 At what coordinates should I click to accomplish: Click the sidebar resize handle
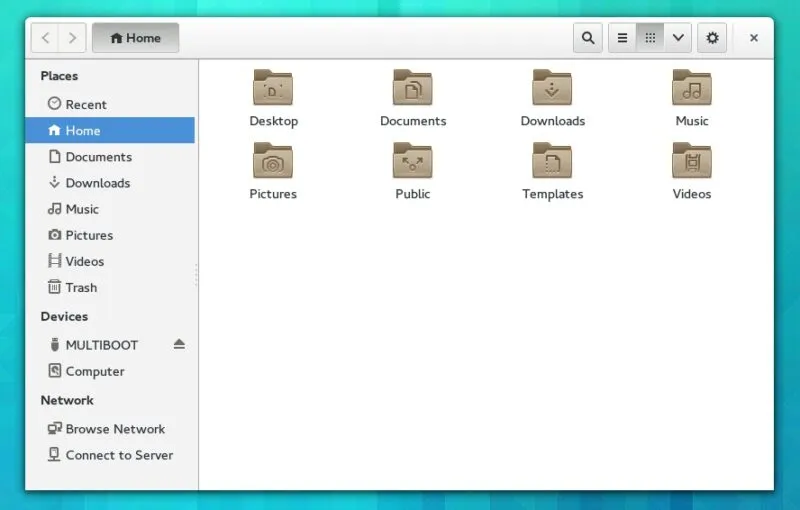pos(196,275)
